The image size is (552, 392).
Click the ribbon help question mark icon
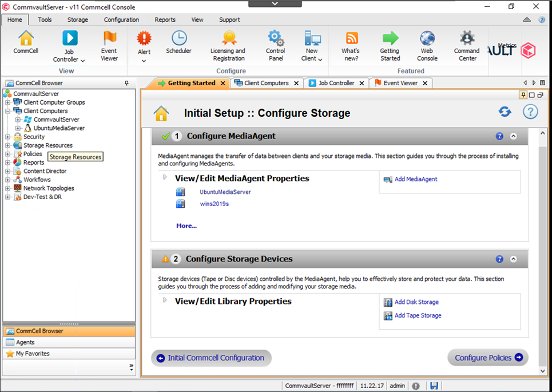click(542, 19)
